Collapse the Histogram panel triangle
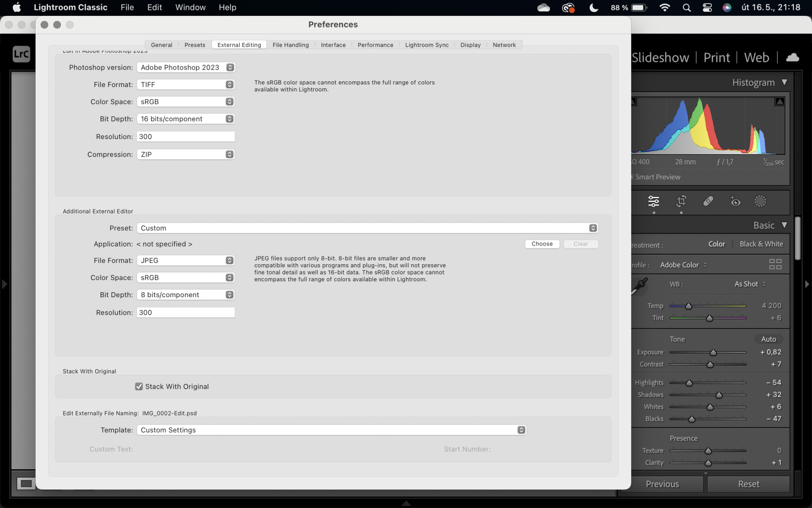This screenshot has height=508, width=812. click(x=784, y=82)
